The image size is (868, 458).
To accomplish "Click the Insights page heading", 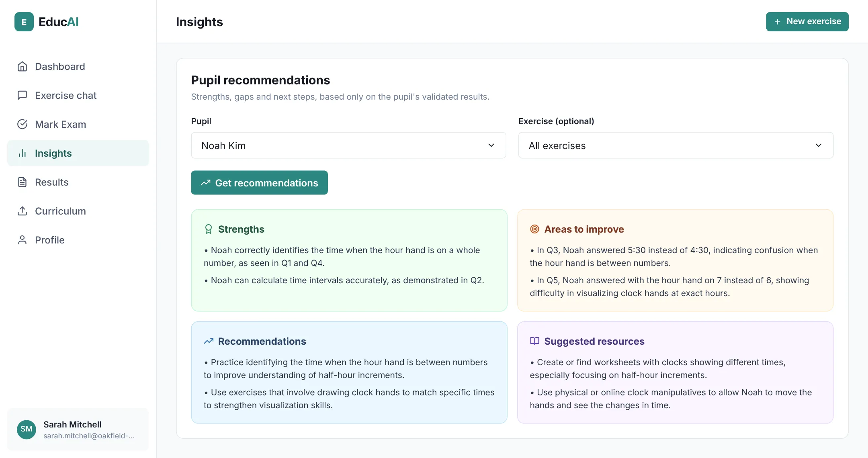I will tap(199, 22).
